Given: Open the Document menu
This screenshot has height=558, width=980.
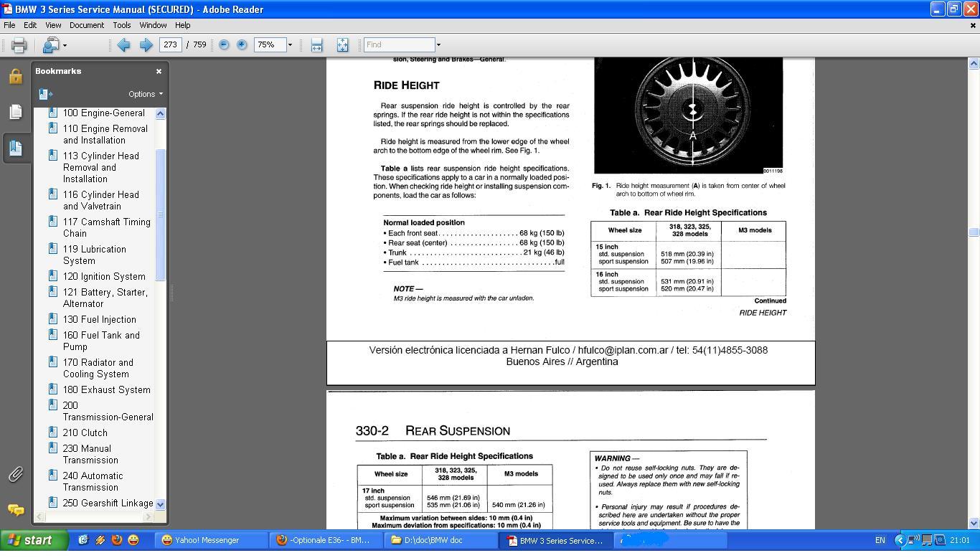Looking at the screenshot, I should point(87,25).
